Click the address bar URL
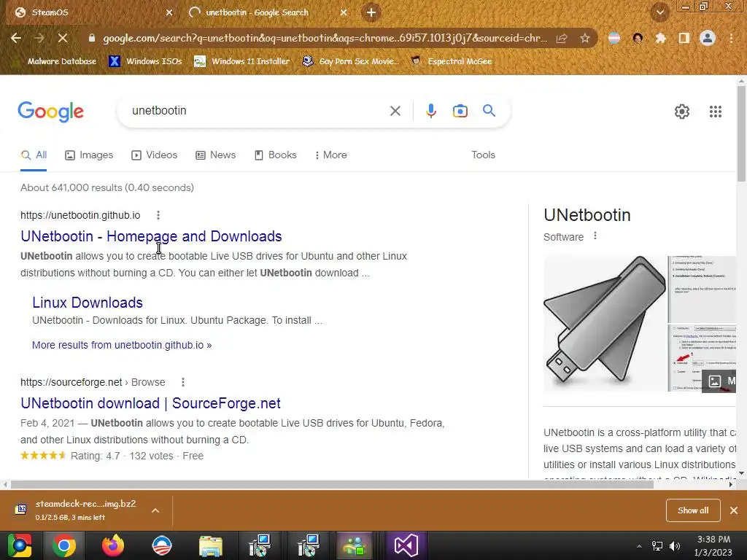 (325, 38)
